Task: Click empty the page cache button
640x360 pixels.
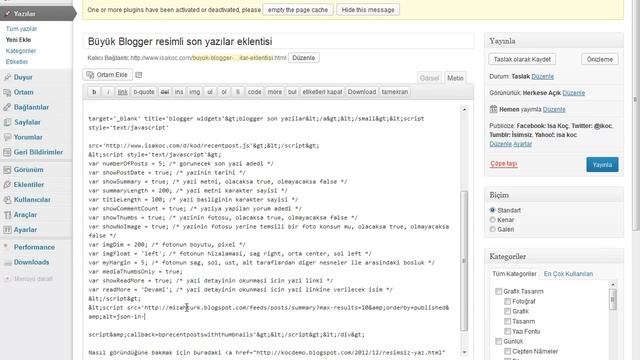Action: pos(298,9)
